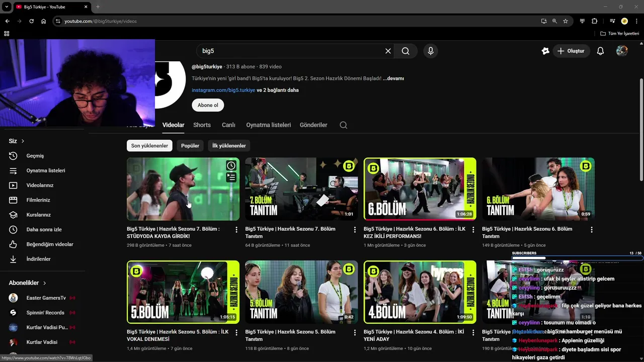Viewport: 644px width, 362px height.
Task: Click the Oluştur create button
Action: pos(571,51)
